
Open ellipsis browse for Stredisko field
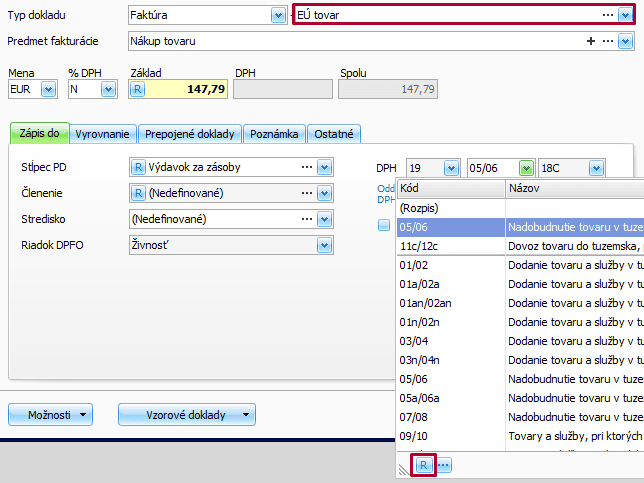[307, 219]
